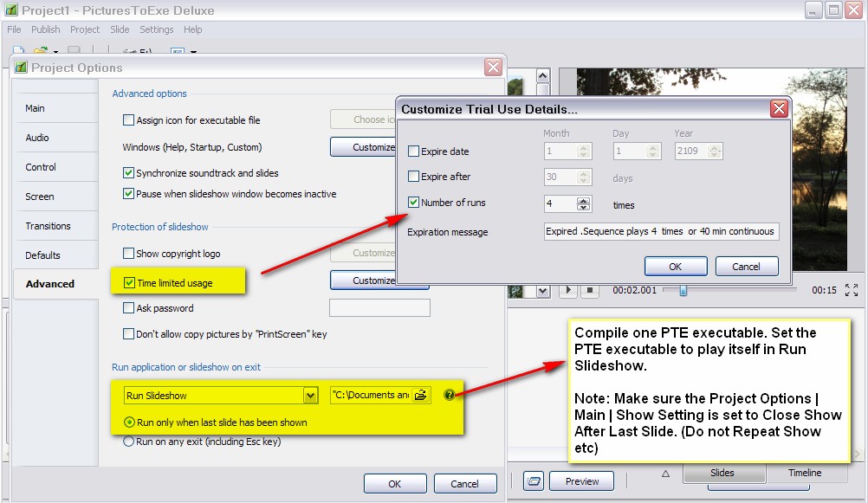This screenshot has height=503, width=868.
Task: Click the fullscreen icon near 00:15
Action: [x=852, y=290]
